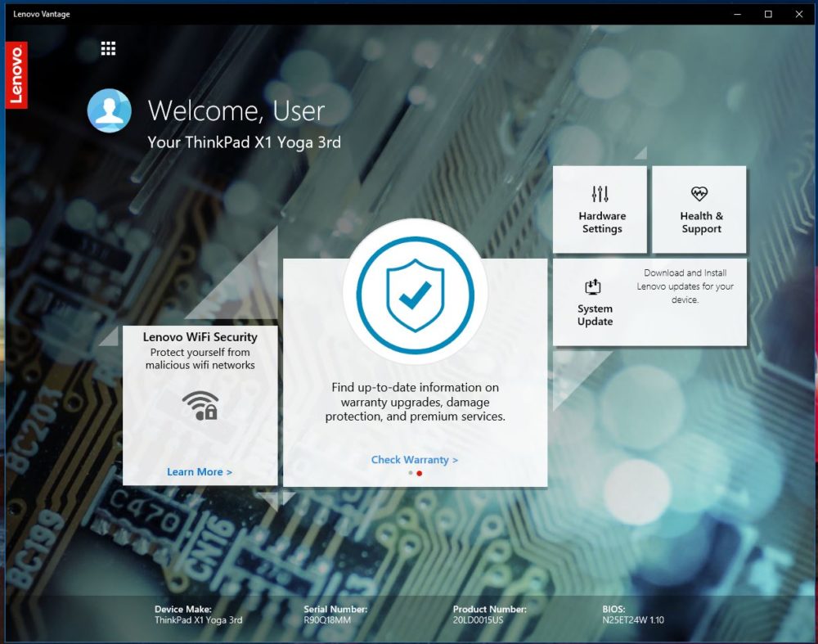Minimize the Lenovo Vantage window
The height and width of the screenshot is (644, 818).
click(x=738, y=14)
